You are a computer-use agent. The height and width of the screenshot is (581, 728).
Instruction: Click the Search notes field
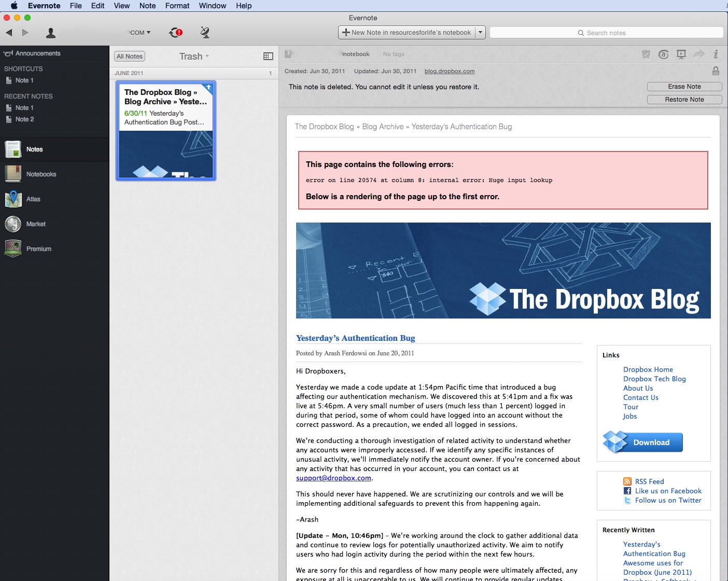click(x=606, y=33)
